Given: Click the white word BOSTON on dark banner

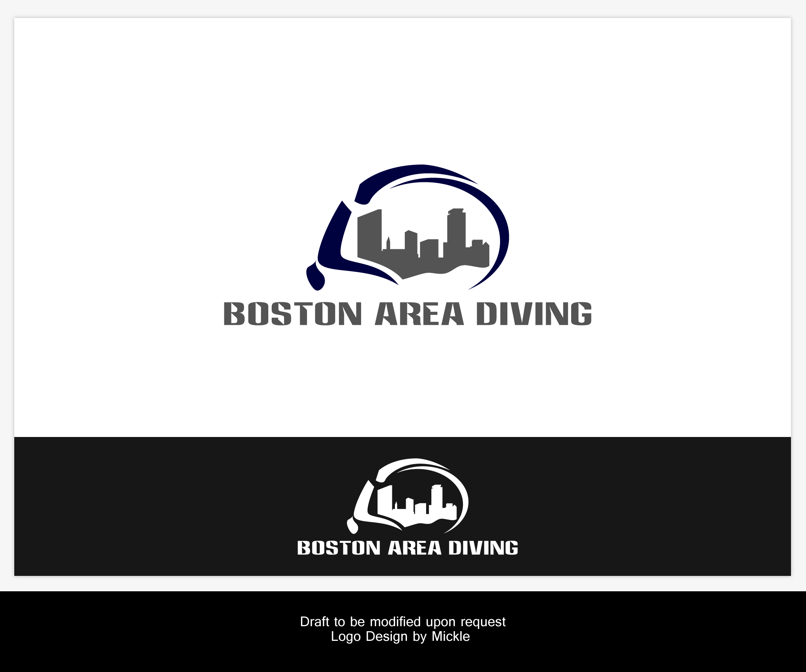Looking at the screenshot, I should 339,548.
